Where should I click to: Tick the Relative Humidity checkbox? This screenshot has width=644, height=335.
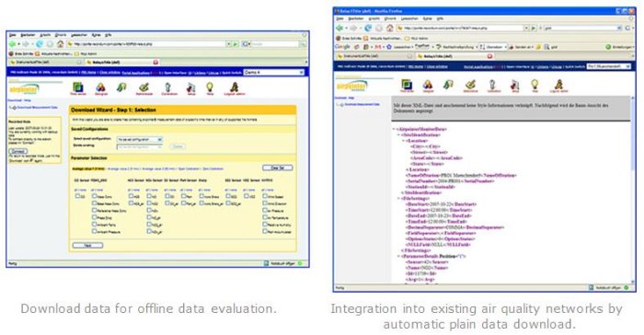[265, 224]
